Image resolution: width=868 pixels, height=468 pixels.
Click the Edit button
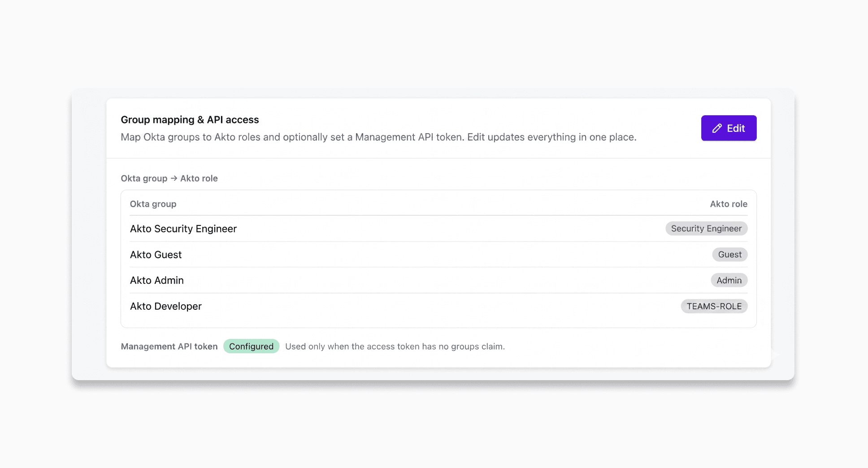pos(729,128)
